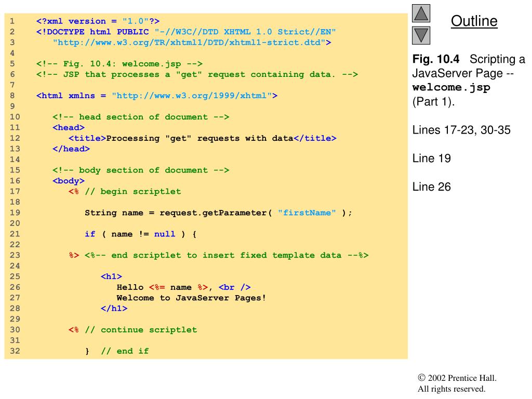Click the up triangle navigation icon

[421, 14]
